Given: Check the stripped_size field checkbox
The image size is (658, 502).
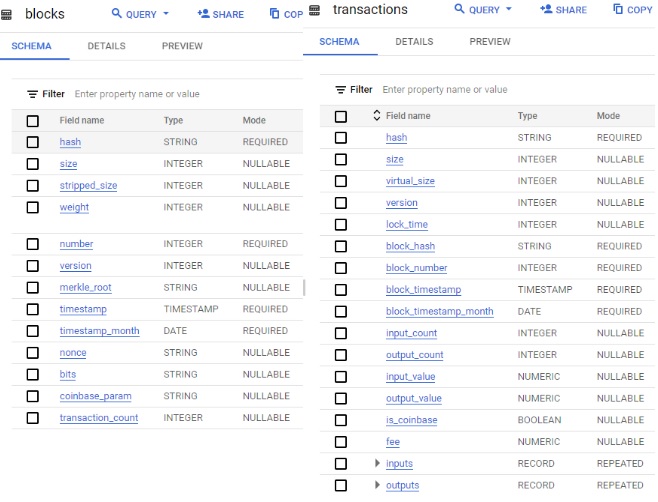Looking at the screenshot, I should [x=33, y=186].
